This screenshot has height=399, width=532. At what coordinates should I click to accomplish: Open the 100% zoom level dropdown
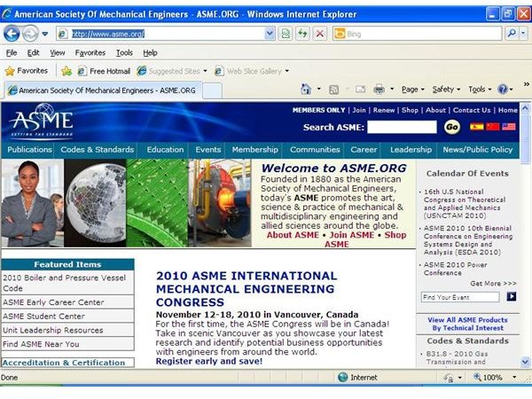coord(514,378)
